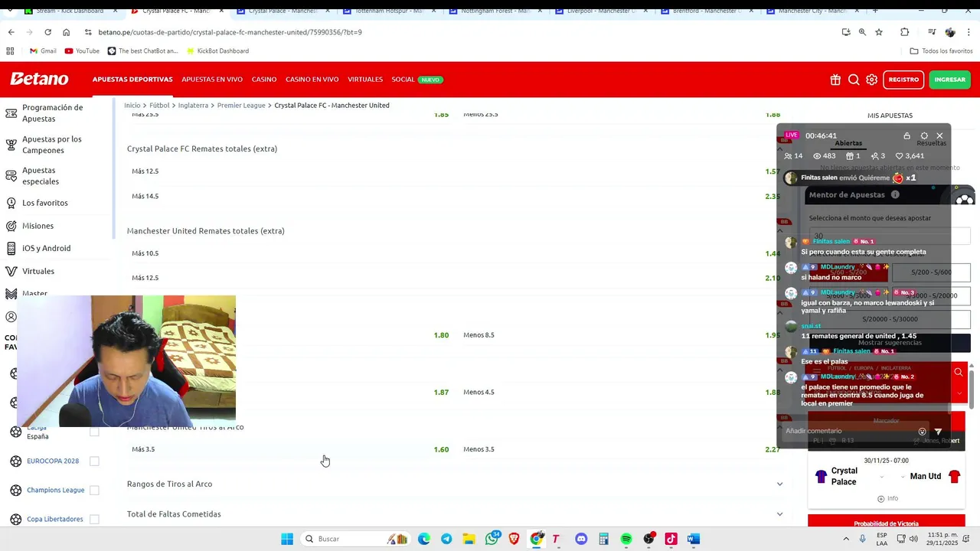Open the search magnifier in Betano header
The height and width of the screenshot is (551, 980).
coord(854,80)
